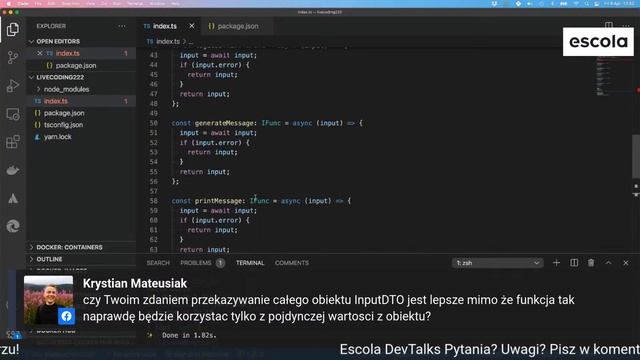This screenshot has width=640, height=360.
Task: Click index.ts in the breadcrumb
Action: coord(167,41)
